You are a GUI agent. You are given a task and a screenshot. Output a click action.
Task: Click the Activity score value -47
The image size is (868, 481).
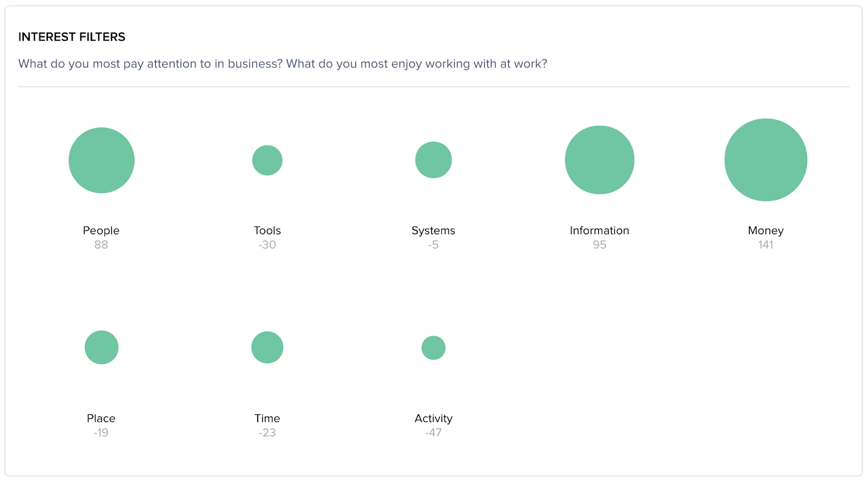[x=433, y=433]
